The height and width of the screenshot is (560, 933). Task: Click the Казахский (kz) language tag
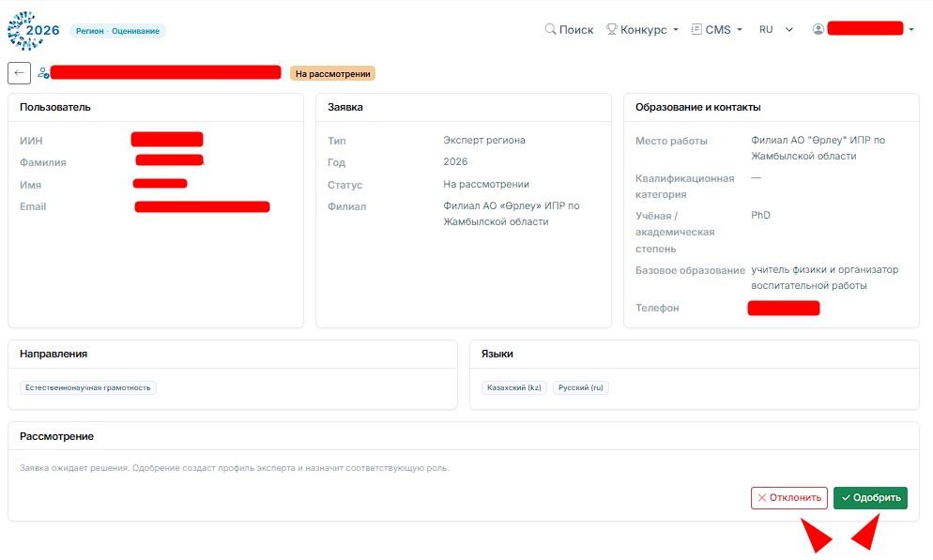point(514,387)
